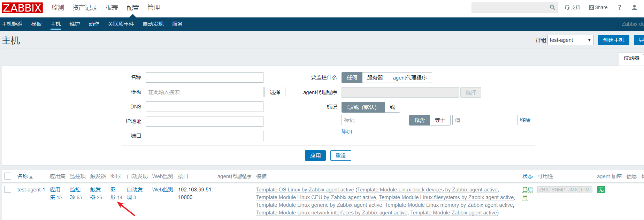Click the SNMP availability badge
This screenshot has width=644, height=220.
pos(558,190)
